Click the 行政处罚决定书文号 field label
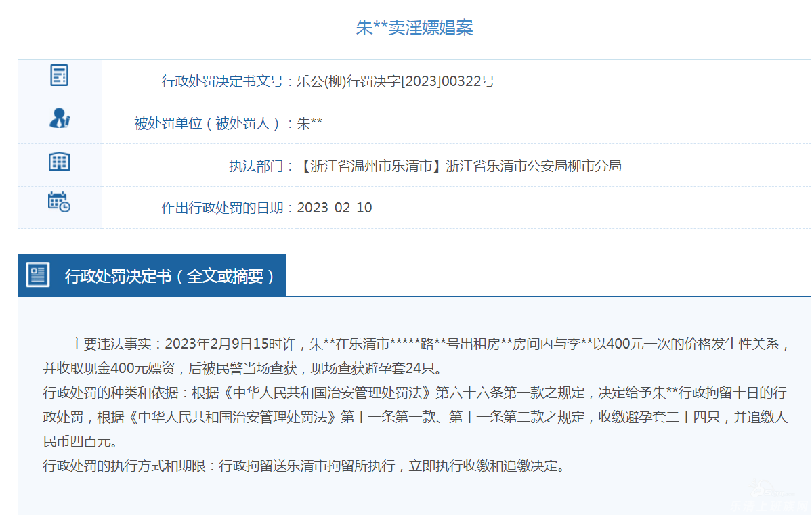The width and height of the screenshot is (812, 515). pos(222,82)
